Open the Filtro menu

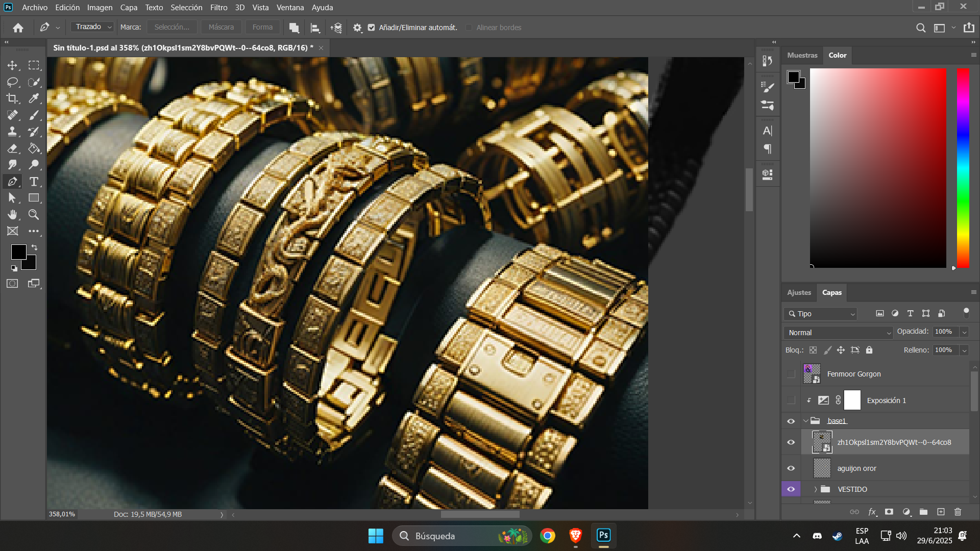(x=219, y=8)
